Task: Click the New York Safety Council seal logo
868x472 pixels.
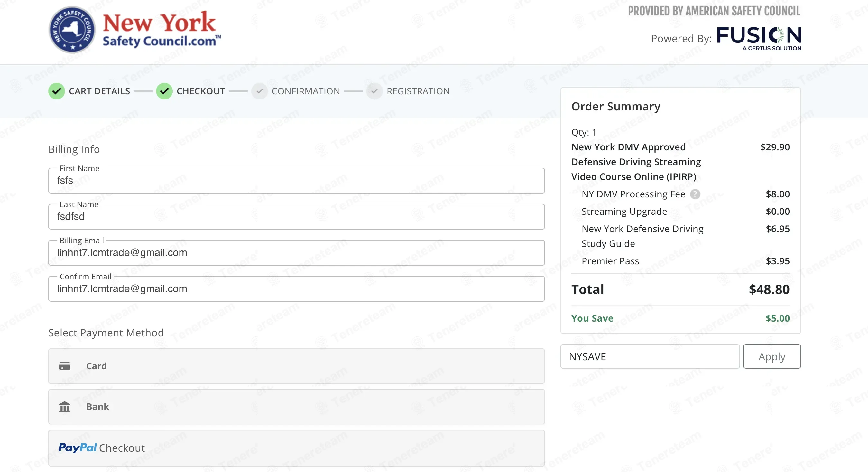Action: pyautogui.click(x=72, y=30)
